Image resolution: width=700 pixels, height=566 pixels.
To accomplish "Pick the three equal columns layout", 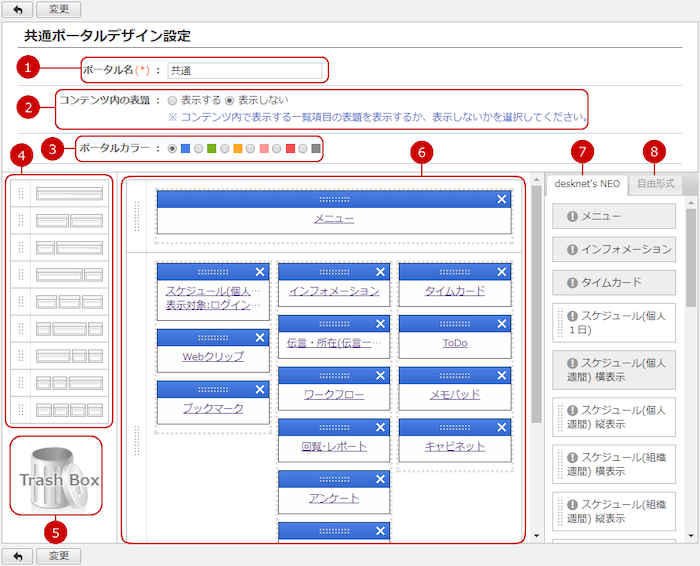I will pyautogui.click(x=68, y=301).
